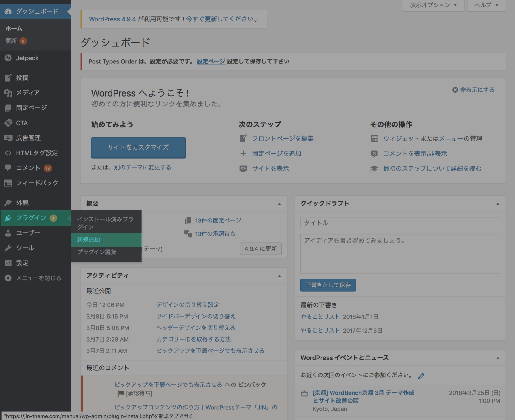This screenshot has height=420, width=515.
Task: Click 最初のステップについて詳細を読む link
Action: point(432,169)
